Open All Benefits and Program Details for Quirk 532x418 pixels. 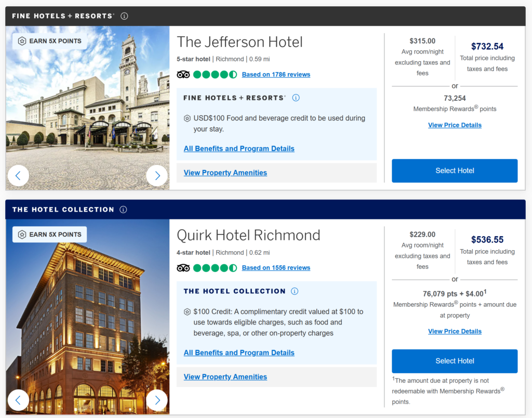click(x=239, y=352)
